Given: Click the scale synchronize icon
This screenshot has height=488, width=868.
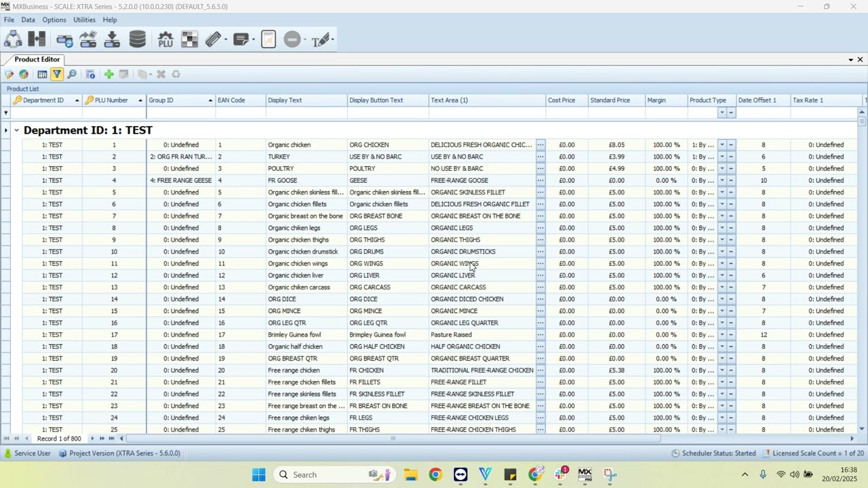Looking at the screenshot, I should pyautogui.click(x=64, y=40).
